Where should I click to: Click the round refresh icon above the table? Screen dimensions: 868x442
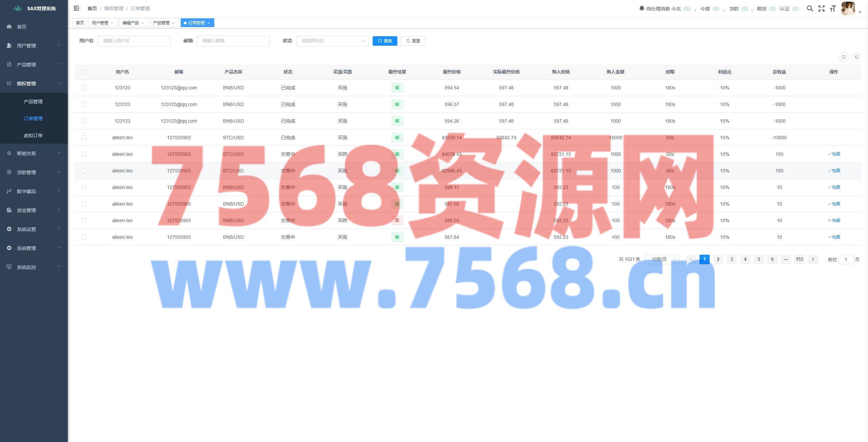coord(856,57)
